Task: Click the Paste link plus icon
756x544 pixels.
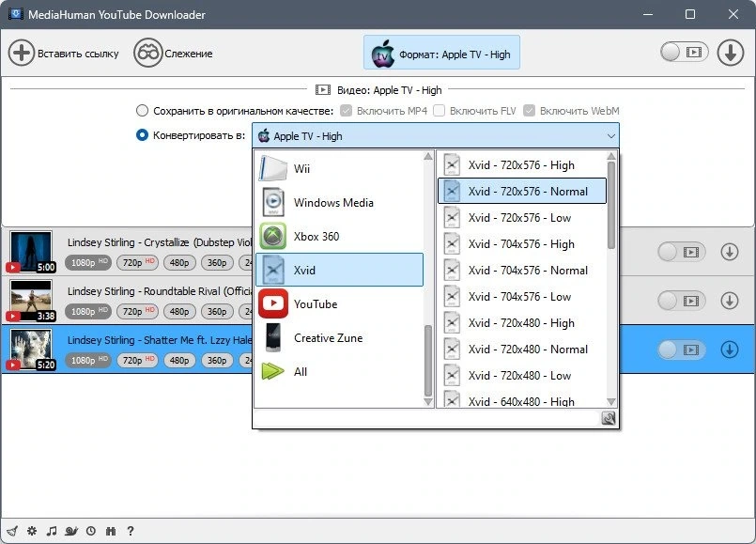Action: (22, 53)
